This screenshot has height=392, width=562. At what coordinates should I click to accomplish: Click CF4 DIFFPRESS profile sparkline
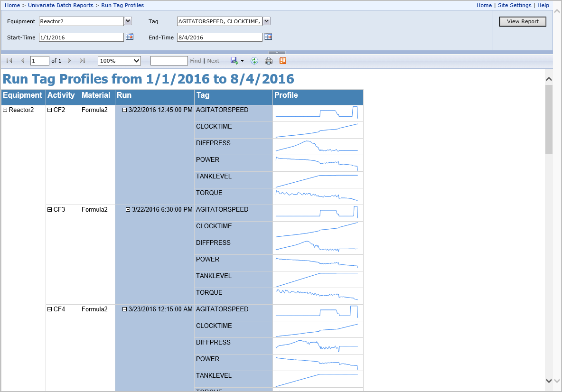[318, 346]
